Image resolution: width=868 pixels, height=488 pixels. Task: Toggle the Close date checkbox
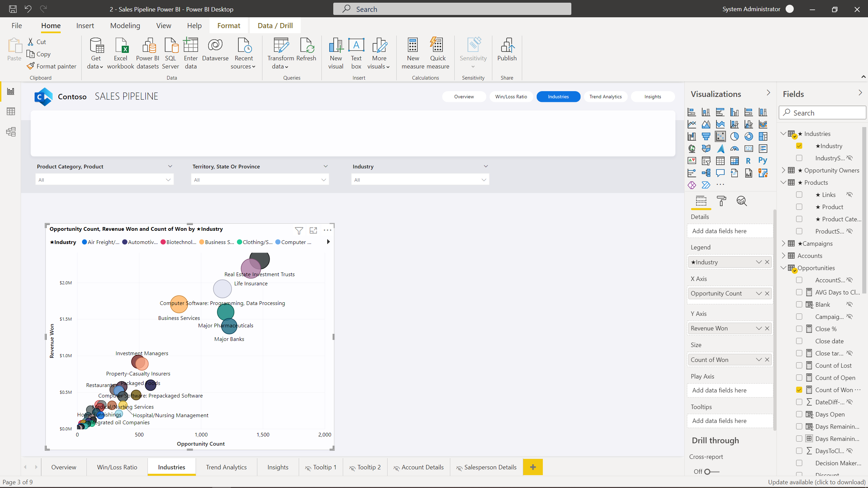[x=799, y=341]
